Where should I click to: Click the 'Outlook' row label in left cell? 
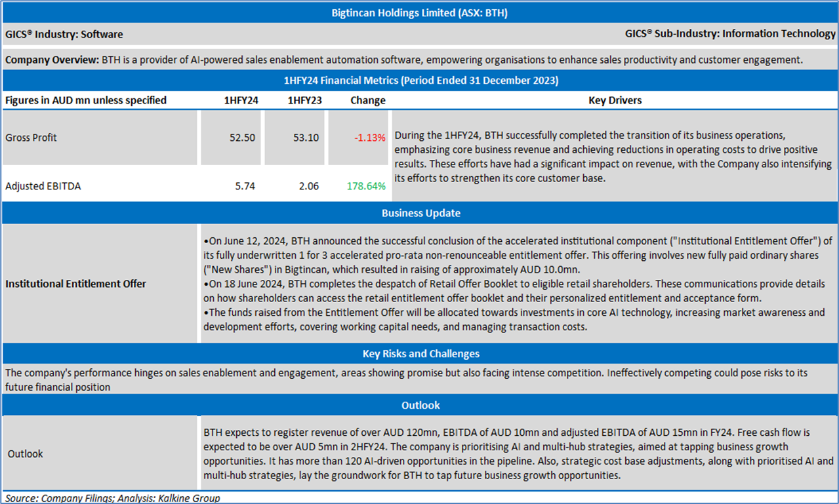coord(25,454)
